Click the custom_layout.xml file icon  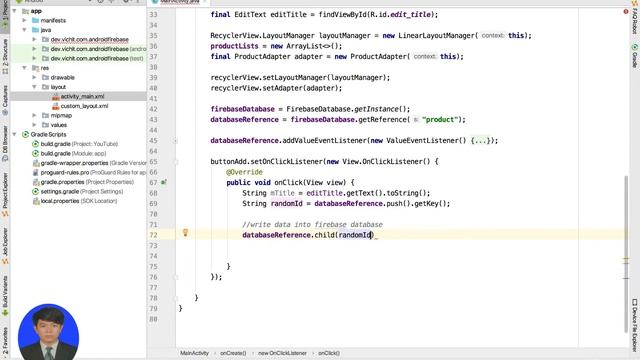coord(56,106)
